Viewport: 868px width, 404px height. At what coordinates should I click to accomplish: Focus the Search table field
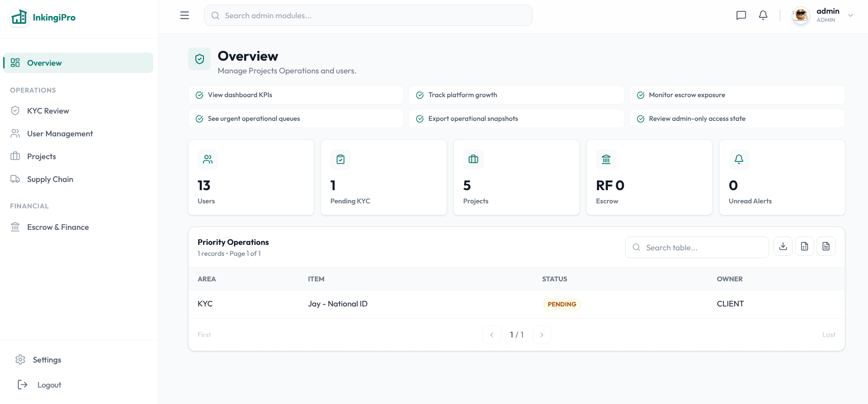(x=697, y=248)
